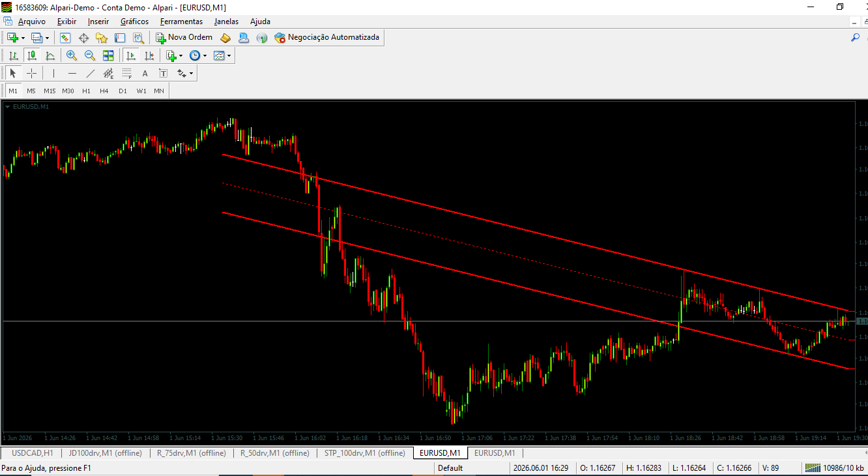Open the Market Watch window icon

(x=65, y=38)
